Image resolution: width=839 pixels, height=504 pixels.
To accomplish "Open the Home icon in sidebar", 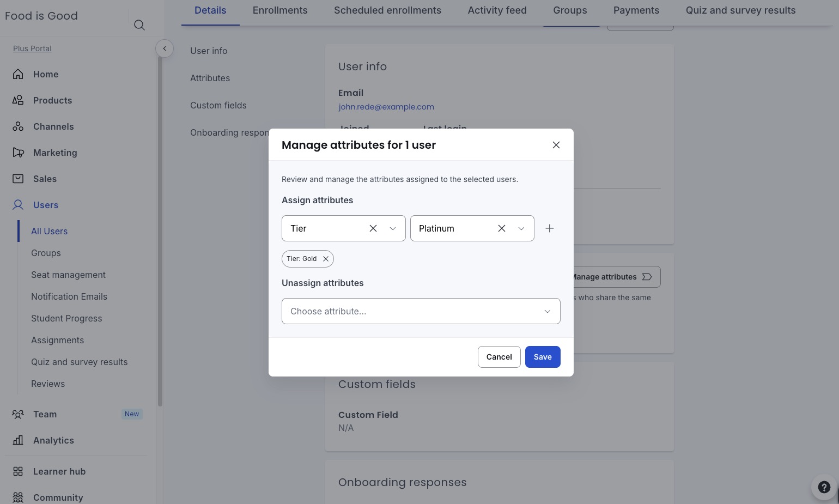I will pos(18,74).
